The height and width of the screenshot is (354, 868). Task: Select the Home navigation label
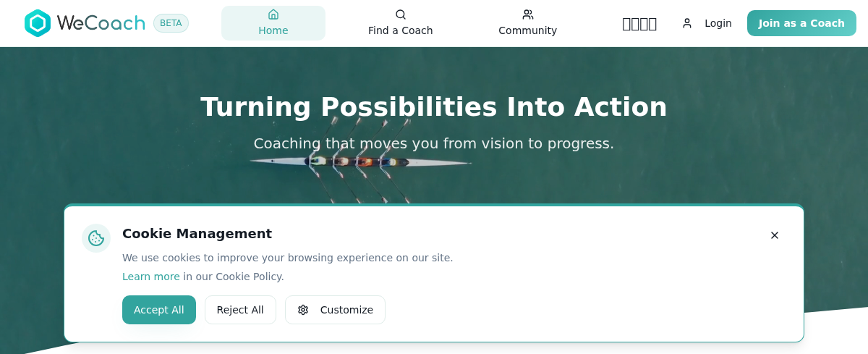coord(273,30)
